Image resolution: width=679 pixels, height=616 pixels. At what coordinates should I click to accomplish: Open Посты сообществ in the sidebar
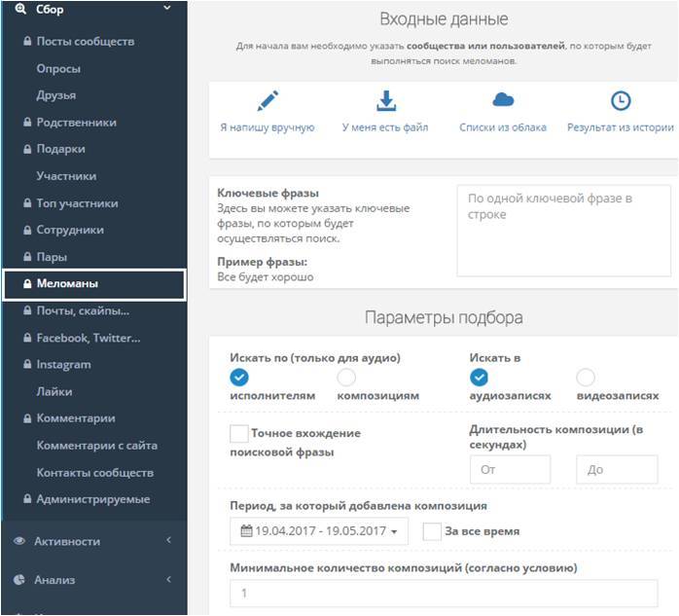tap(86, 42)
